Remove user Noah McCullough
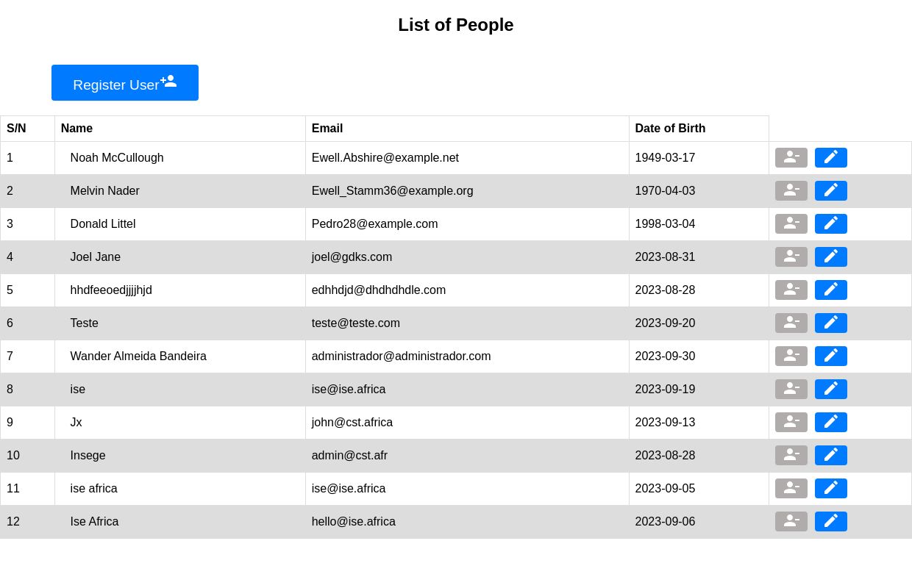912x588 pixels. pyautogui.click(x=791, y=158)
